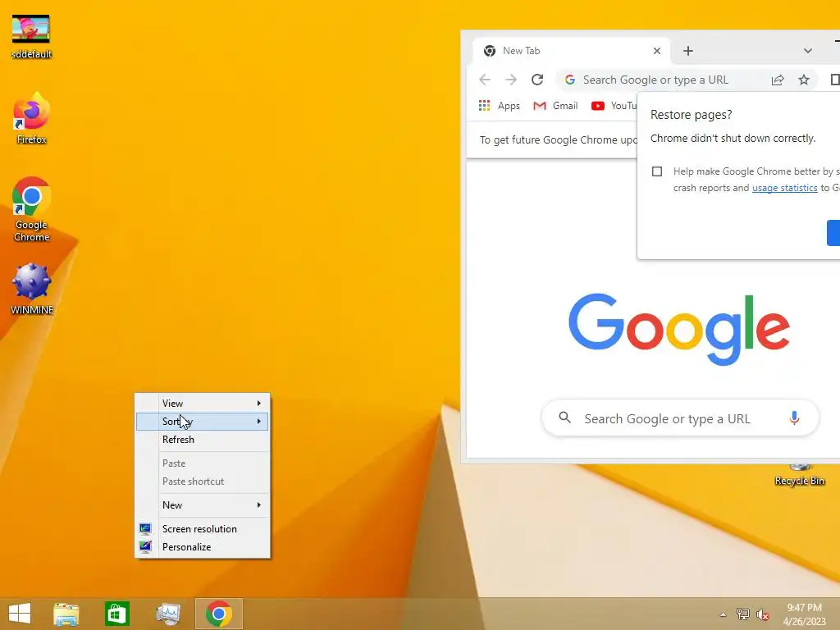Open the clock showing 9:47 PM
Screen dimensions: 840x630
[x=804, y=614]
